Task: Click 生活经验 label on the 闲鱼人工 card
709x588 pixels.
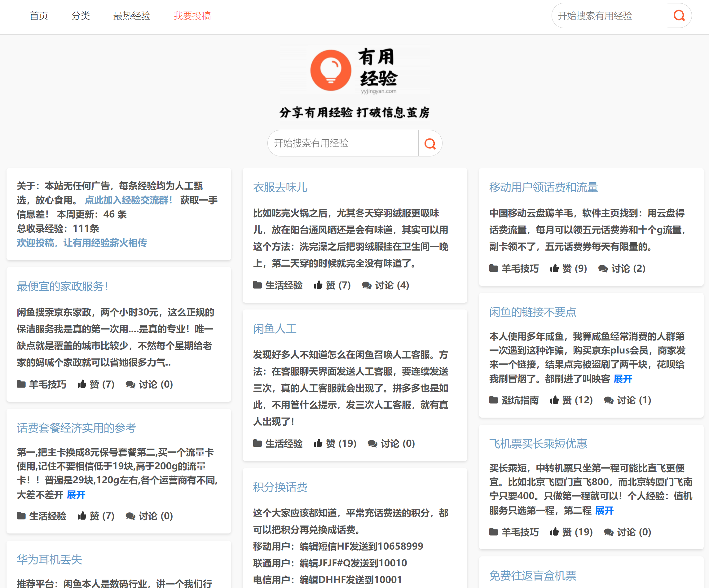Action: click(x=284, y=443)
